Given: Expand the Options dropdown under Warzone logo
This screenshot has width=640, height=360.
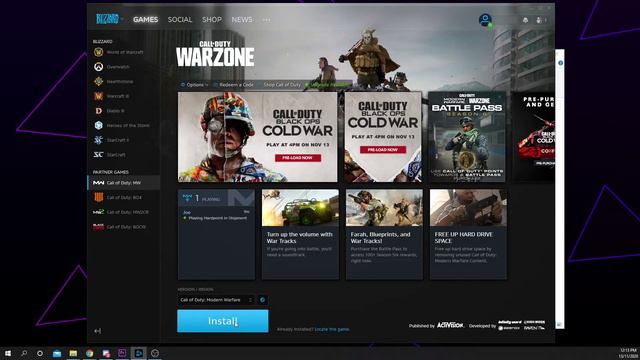Looking at the screenshot, I should [x=195, y=85].
